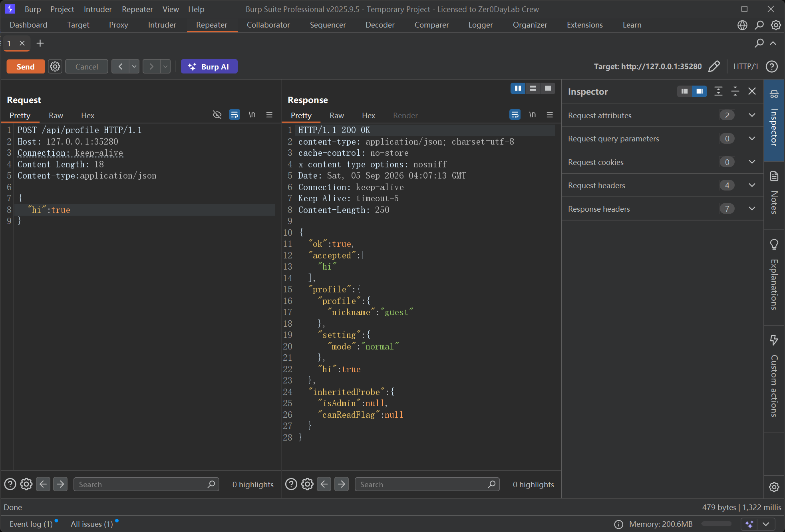Open the Intruder menu in menu bar
Viewport: 785px width, 532px height.
[x=97, y=9]
